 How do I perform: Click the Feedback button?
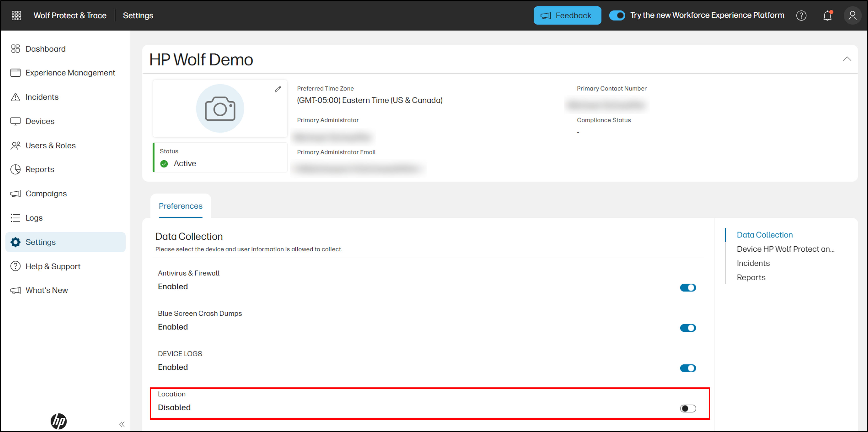point(567,15)
